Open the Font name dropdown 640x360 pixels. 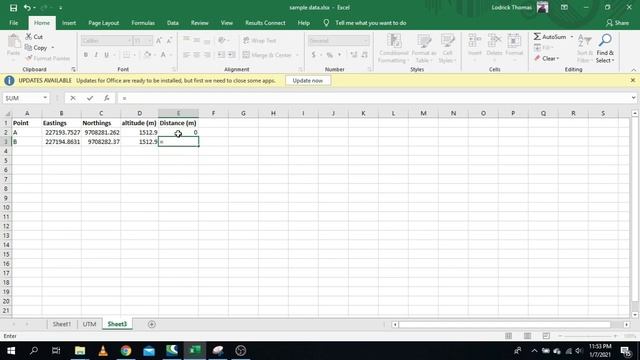pyautogui.click(x=129, y=40)
